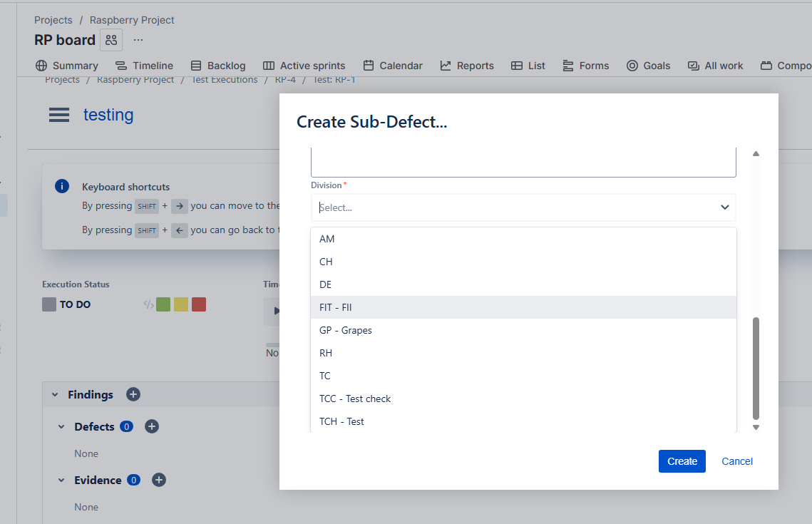Set execution status with red swatch
812x524 pixels.
(x=199, y=304)
